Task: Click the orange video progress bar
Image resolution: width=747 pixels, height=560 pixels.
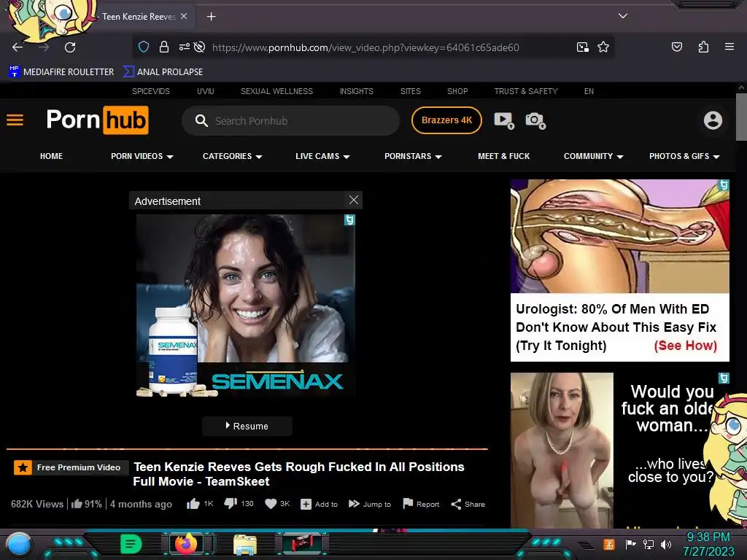Action: click(x=247, y=448)
